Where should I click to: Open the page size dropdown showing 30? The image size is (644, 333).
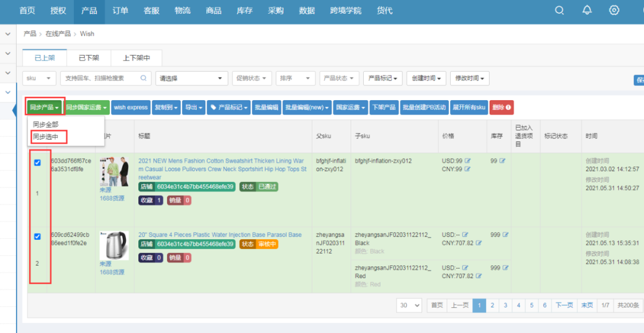point(409,305)
